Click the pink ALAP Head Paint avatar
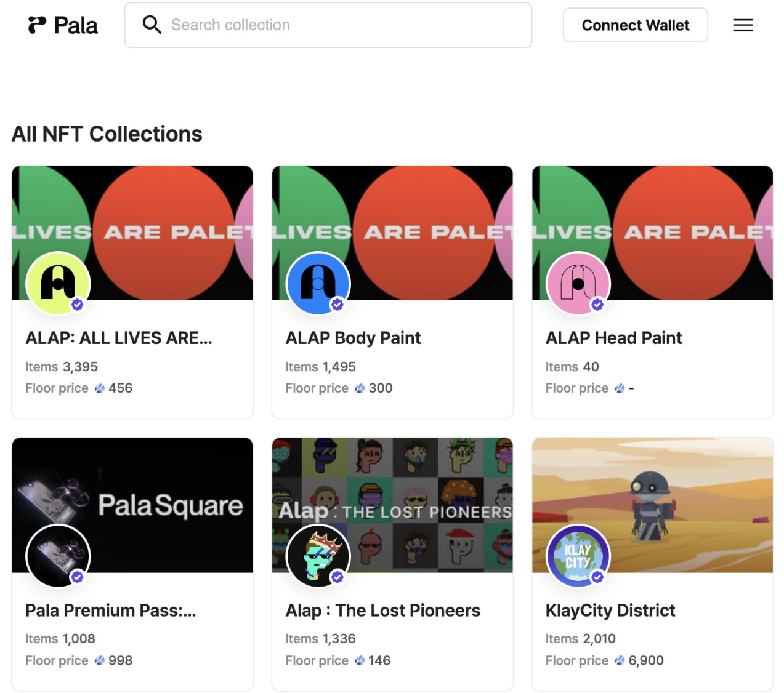This screenshot has height=693, width=784. click(x=578, y=283)
